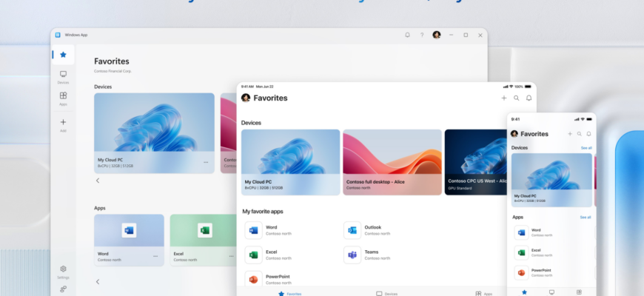Open the Favorites star in desktop sidebar
The width and height of the screenshot is (644, 296).
pos(63,55)
